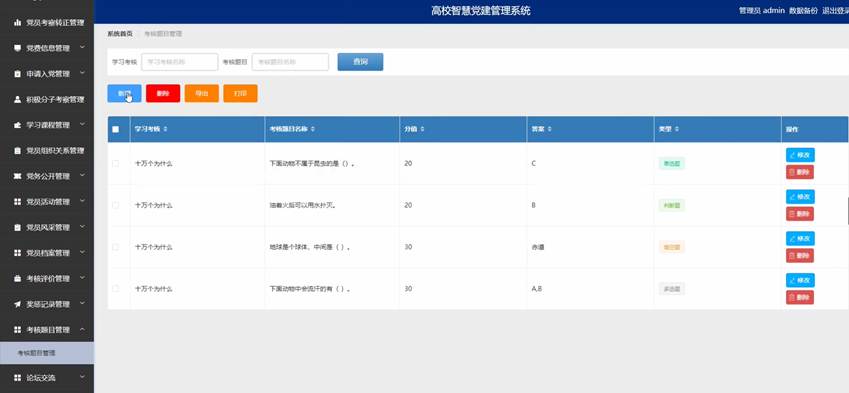The width and height of the screenshot is (849, 393).
Task: Click the ticket icon beside 党务公开管理
Action: (17, 176)
